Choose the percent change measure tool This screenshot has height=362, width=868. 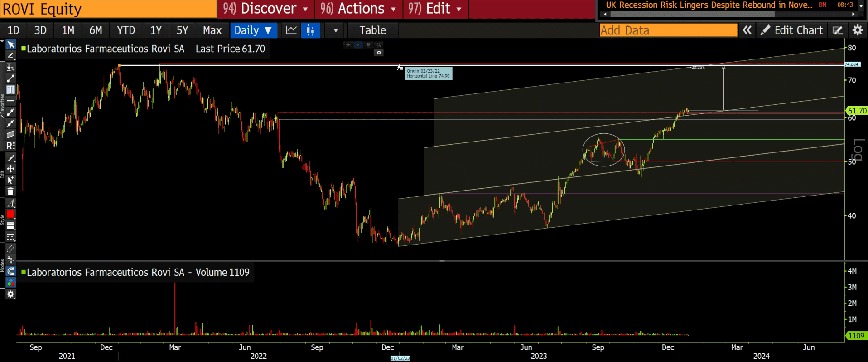[11, 67]
